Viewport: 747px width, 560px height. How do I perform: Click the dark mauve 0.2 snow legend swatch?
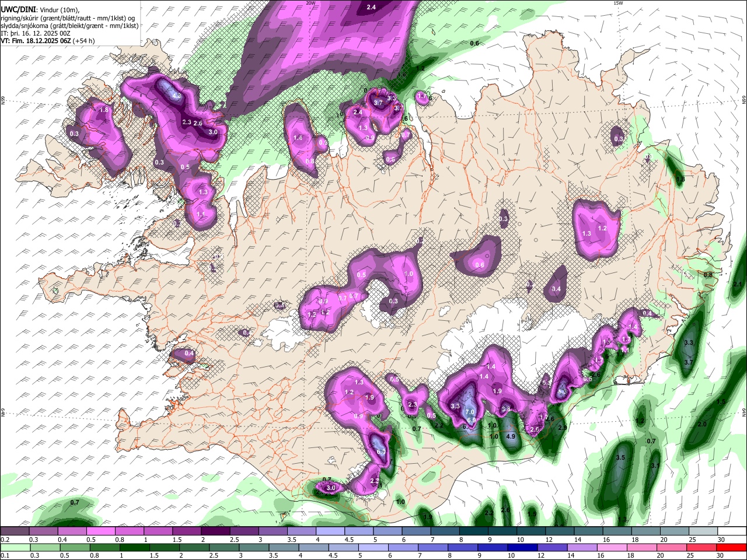(15, 531)
